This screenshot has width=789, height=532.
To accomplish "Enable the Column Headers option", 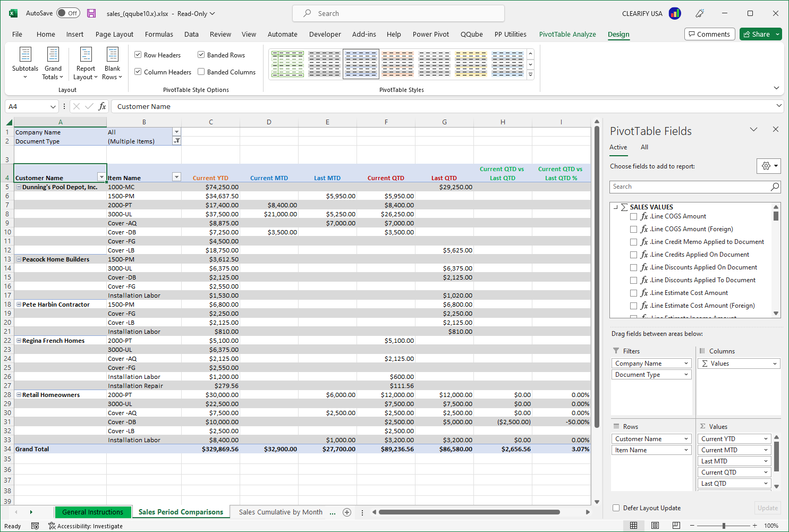I will [x=138, y=72].
